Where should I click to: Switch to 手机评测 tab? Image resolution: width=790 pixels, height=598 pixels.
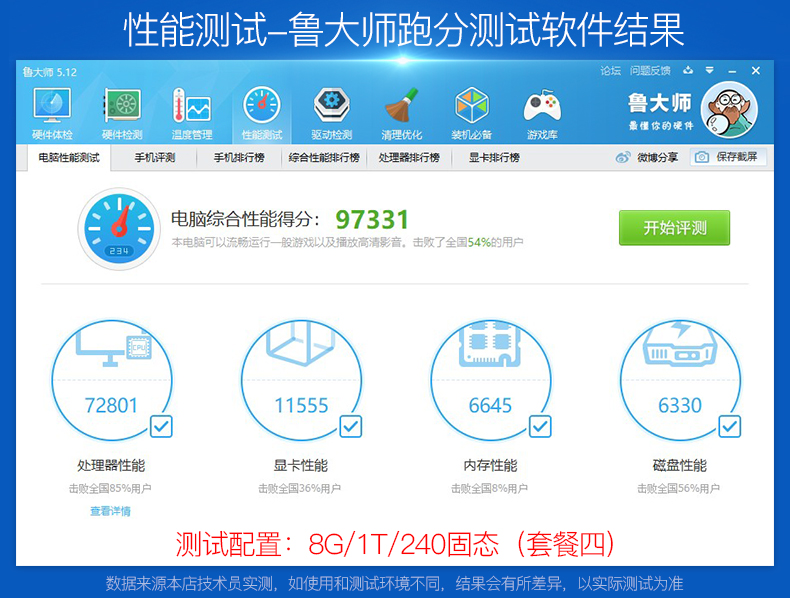pos(155,158)
